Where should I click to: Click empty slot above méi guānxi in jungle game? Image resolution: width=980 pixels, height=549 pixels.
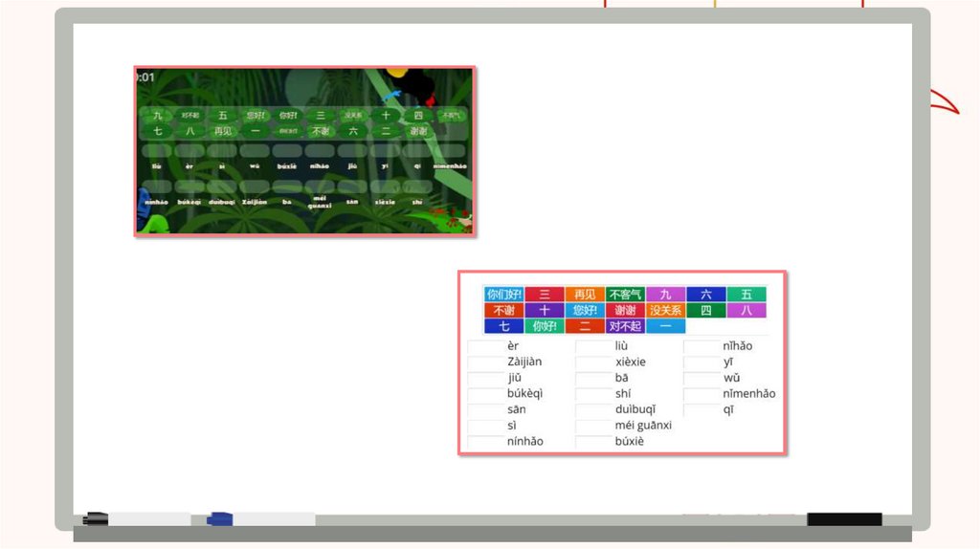pyautogui.click(x=320, y=187)
